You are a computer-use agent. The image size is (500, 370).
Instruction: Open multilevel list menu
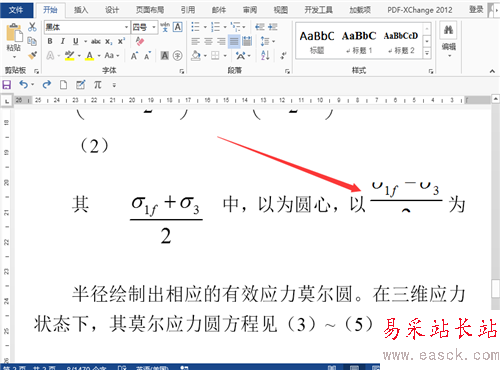click(x=236, y=27)
